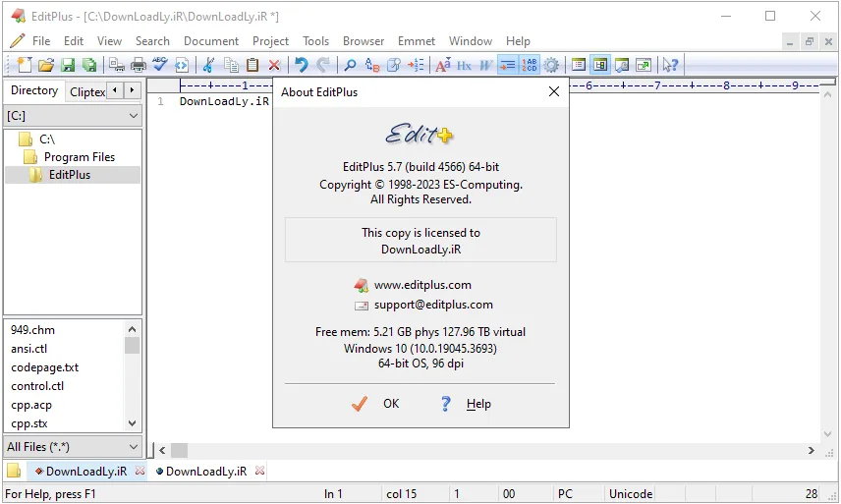Click the Copy toolbar icon
Viewport: 841px width, 504px height.
click(231, 65)
